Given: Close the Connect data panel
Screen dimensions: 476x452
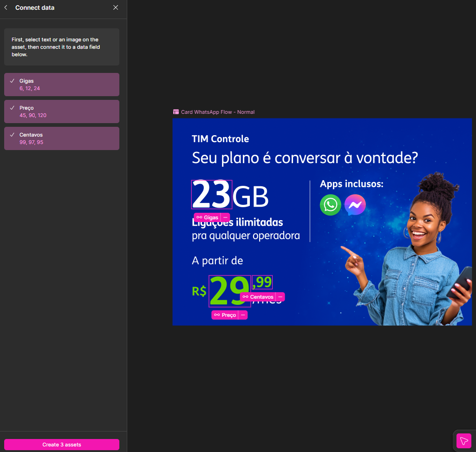Looking at the screenshot, I should coord(116,7).
